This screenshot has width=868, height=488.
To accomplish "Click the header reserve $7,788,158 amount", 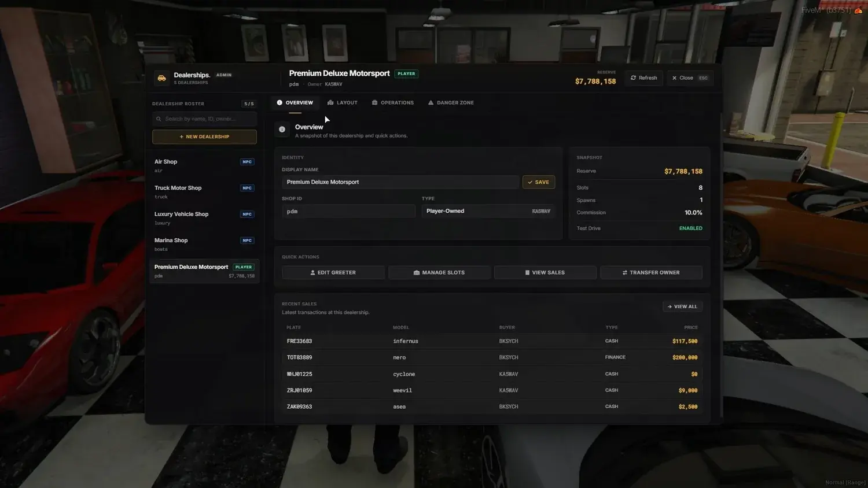I will pyautogui.click(x=595, y=82).
